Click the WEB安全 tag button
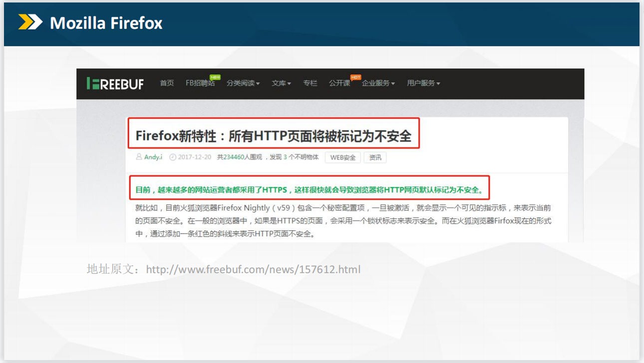The image size is (644, 363). [343, 158]
